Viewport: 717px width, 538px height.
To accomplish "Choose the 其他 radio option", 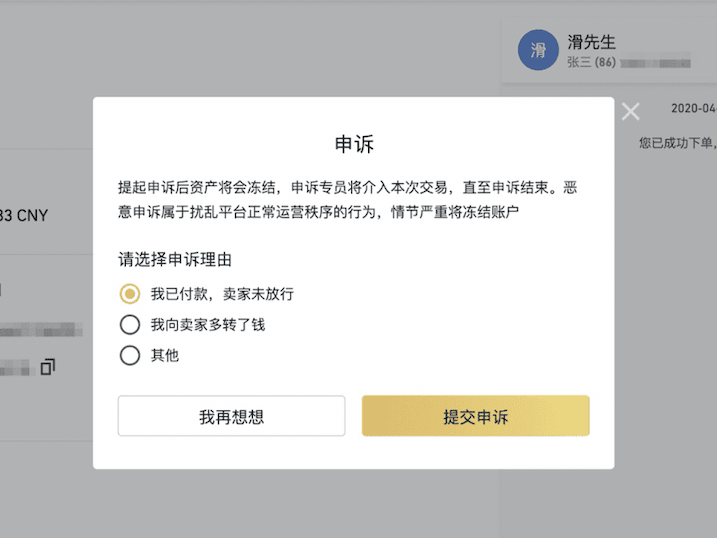I will 130,355.
